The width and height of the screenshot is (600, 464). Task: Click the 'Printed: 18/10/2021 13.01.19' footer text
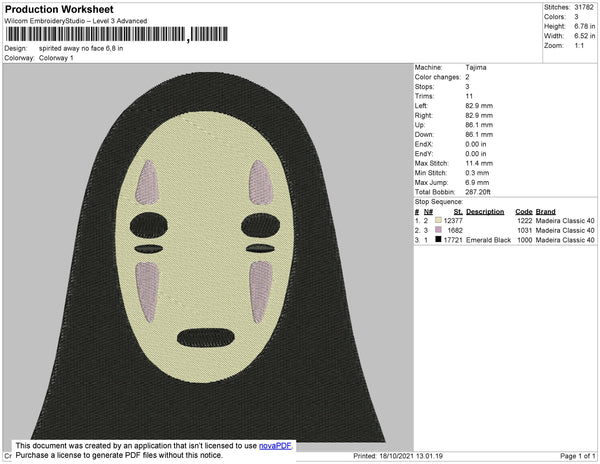click(x=398, y=456)
